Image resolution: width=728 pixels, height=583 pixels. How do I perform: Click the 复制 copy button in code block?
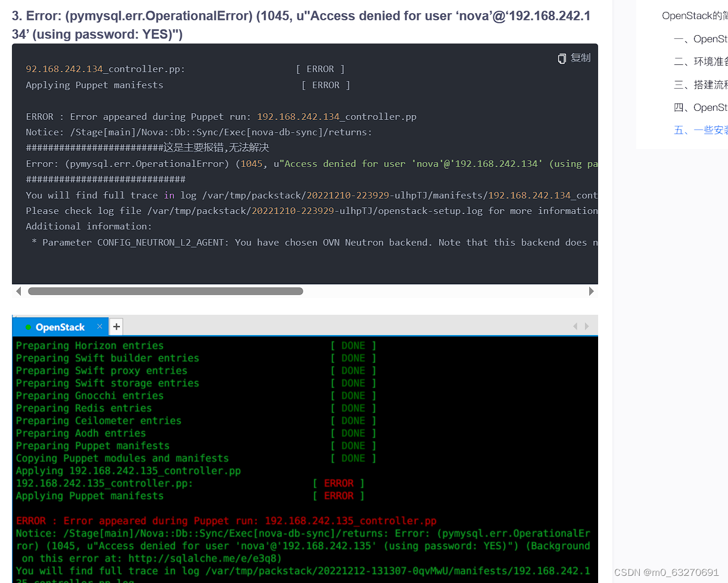coord(574,58)
